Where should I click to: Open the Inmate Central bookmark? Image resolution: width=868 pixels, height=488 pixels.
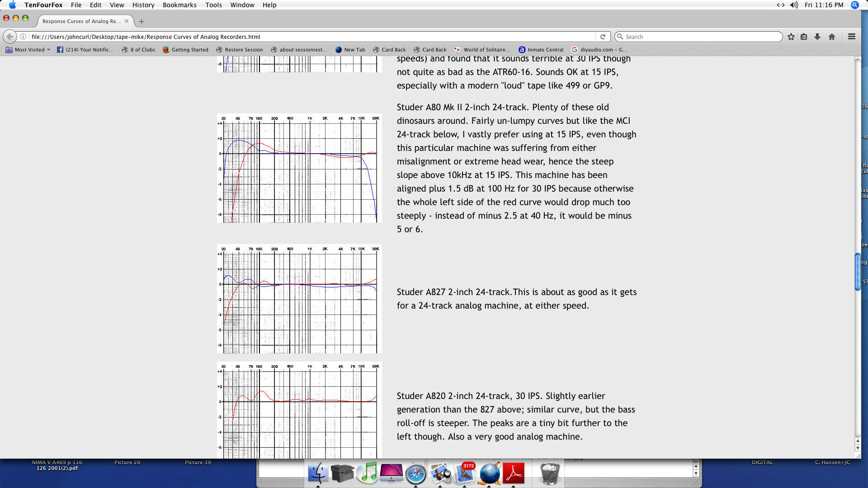(x=541, y=50)
